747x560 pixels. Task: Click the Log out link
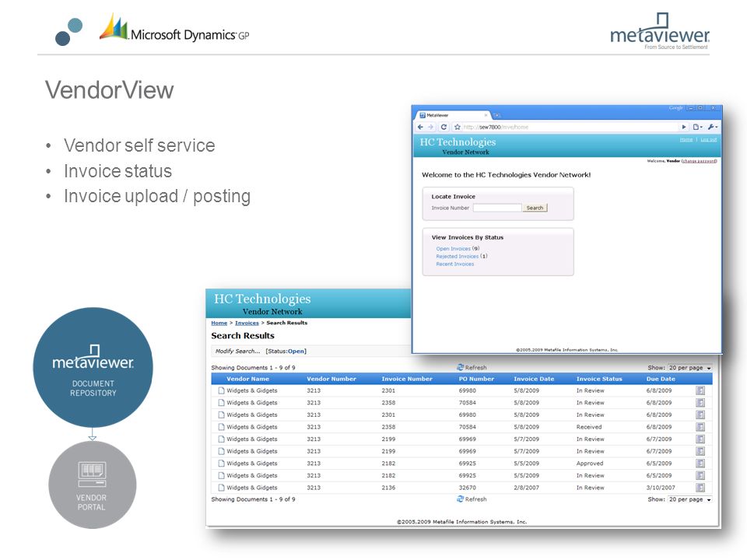tap(708, 139)
